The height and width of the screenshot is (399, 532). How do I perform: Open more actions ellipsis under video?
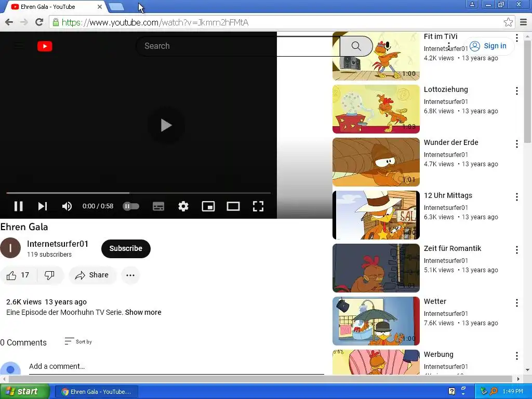click(x=130, y=275)
